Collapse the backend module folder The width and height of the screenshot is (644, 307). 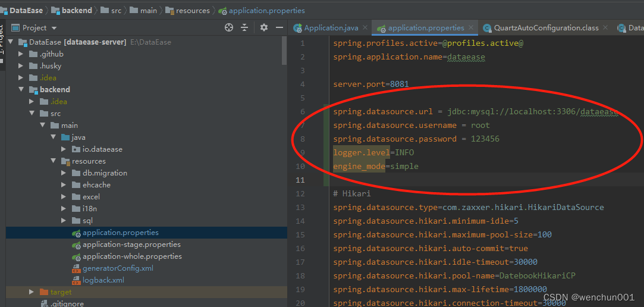click(21, 90)
